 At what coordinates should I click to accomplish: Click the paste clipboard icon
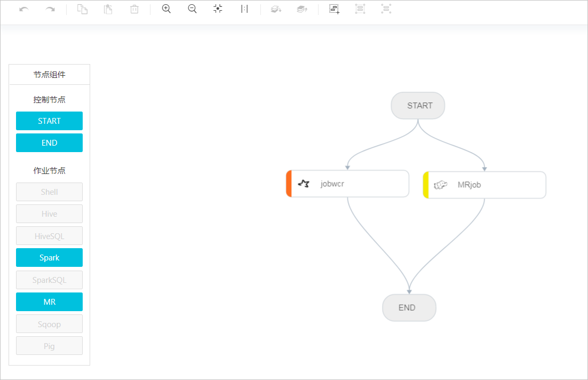(108, 9)
